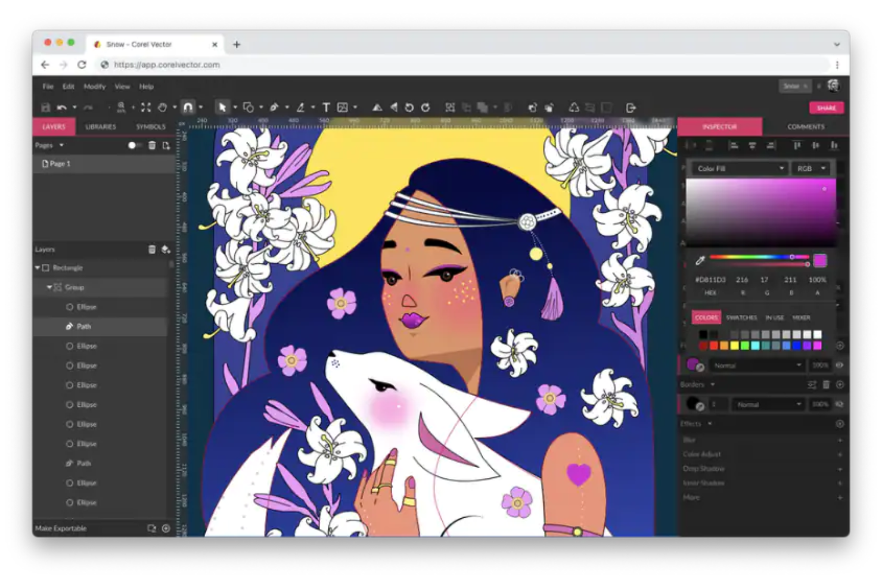882x588 pixels.
Task: Toggle the Rectangle layer checkbox icon
Action: tap(46, 268)
